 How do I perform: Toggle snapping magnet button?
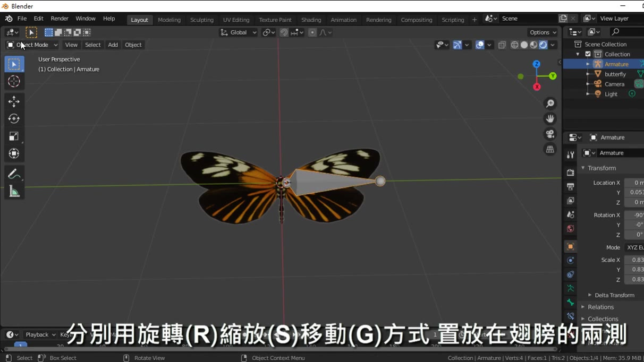click(284, 32)
